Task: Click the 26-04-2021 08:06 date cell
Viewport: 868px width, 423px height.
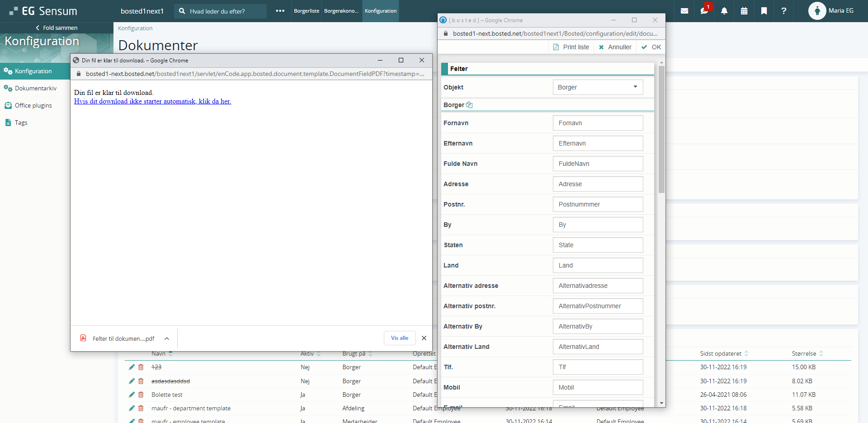Action: click(723, 395)
